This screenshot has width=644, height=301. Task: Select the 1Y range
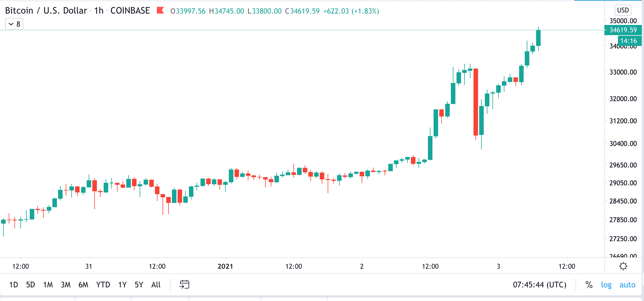pyautogui.click(x=122, y=285)
